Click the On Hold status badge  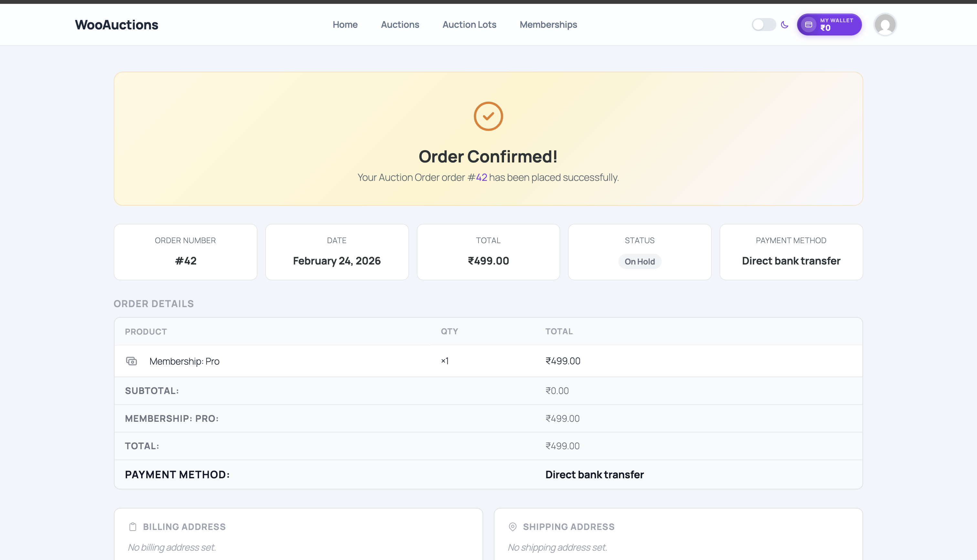639,262
